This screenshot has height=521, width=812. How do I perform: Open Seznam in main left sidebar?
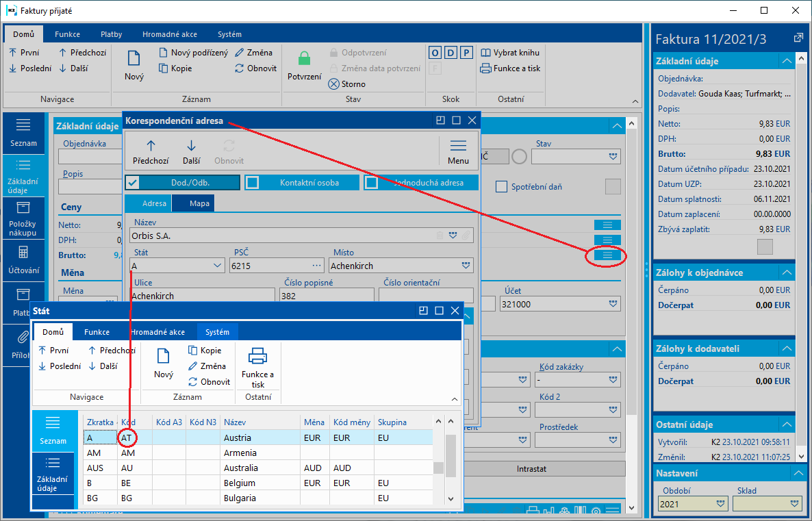[23, 133]
